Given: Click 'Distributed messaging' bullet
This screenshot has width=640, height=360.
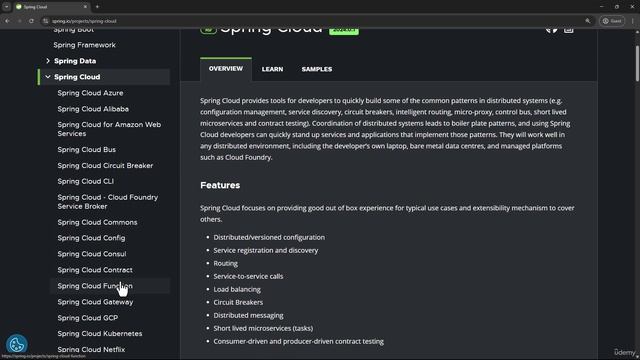Looking at the screenshot, I should (x=248, y=316).
